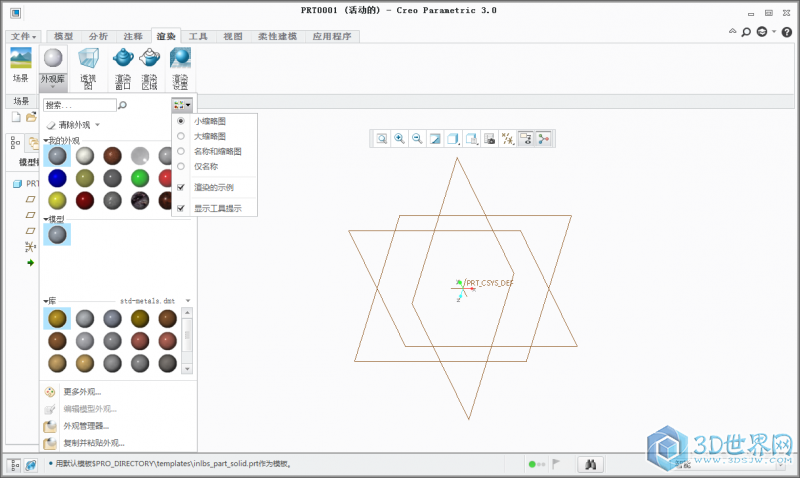Viewport: 800px width, 478px height.
Task: Click the 外观库 appearance gallery sphere icon
Action: 53,58
